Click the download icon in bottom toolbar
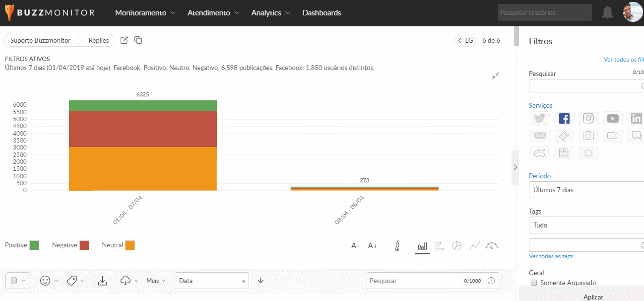 [102, 281]
